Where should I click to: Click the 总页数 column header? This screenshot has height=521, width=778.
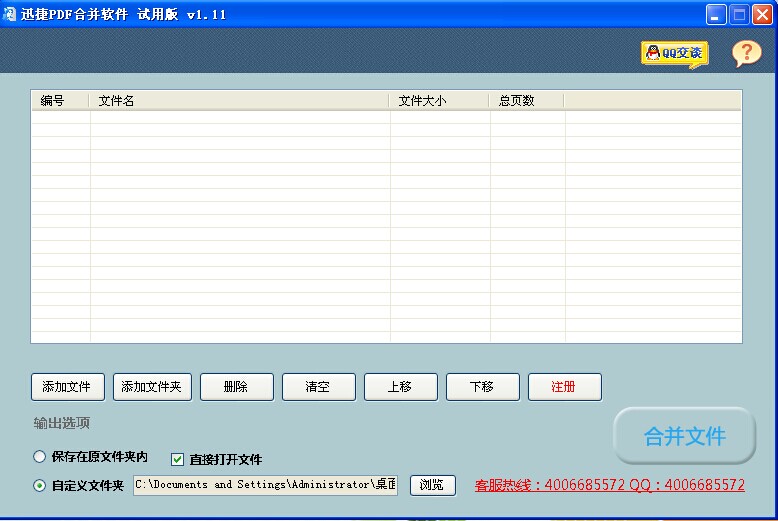(526, 101)
